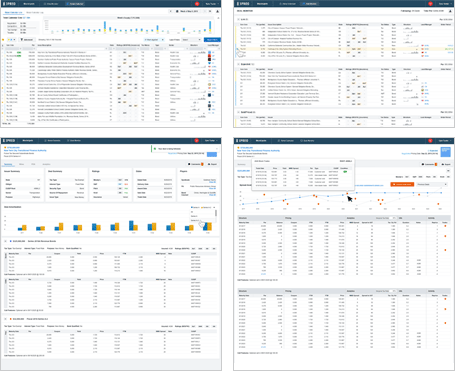This screenshot has width=455, height=371.
Task: Open calendar icon beside Week of May 2
Action: [x=177, y=11]
